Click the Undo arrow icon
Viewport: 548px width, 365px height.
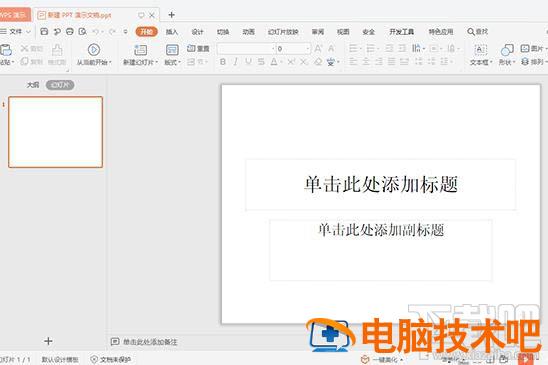tap(96, 31)
